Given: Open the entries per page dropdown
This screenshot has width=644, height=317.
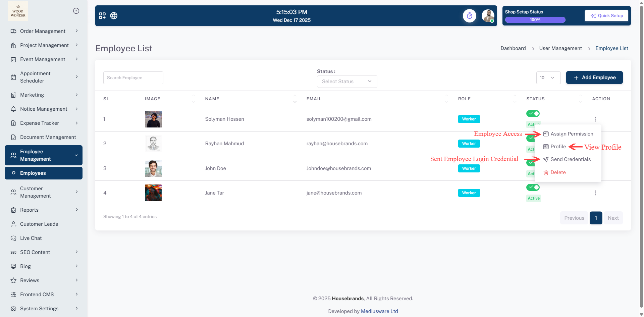Looking at the screenshot, I should 548,78.
